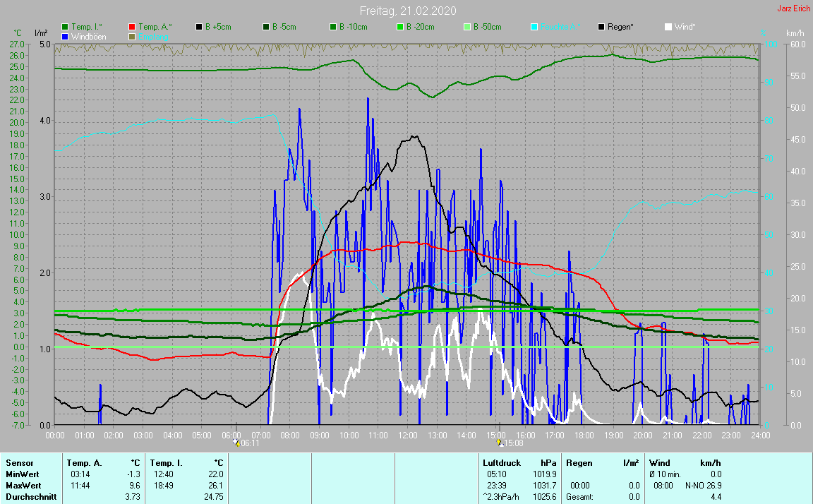This screenshot has height=504, width=813.
Task: Click the Temp. A. maximum value '9.6'
Action: click(135, 486)
